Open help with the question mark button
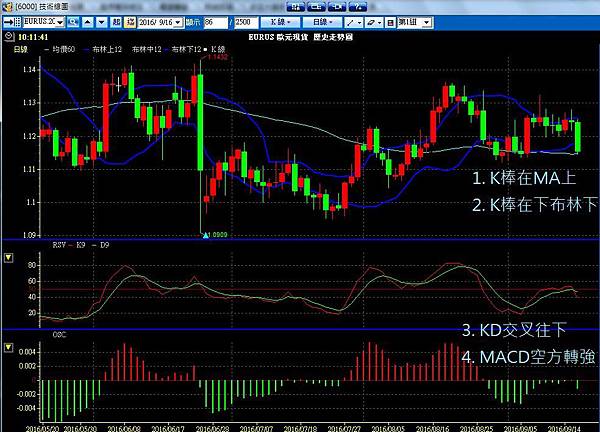 [357, 6]
